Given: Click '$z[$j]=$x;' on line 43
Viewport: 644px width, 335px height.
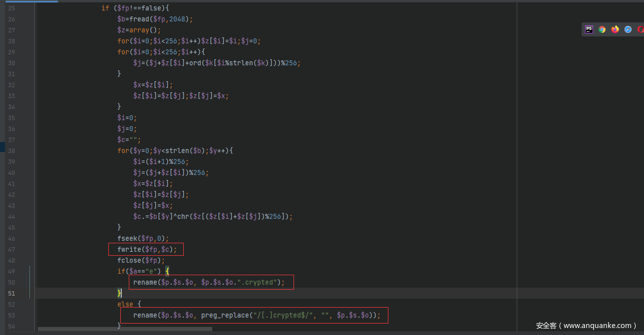Looking at the screenshot, I should pyautogui.click(x=153, y=205).
